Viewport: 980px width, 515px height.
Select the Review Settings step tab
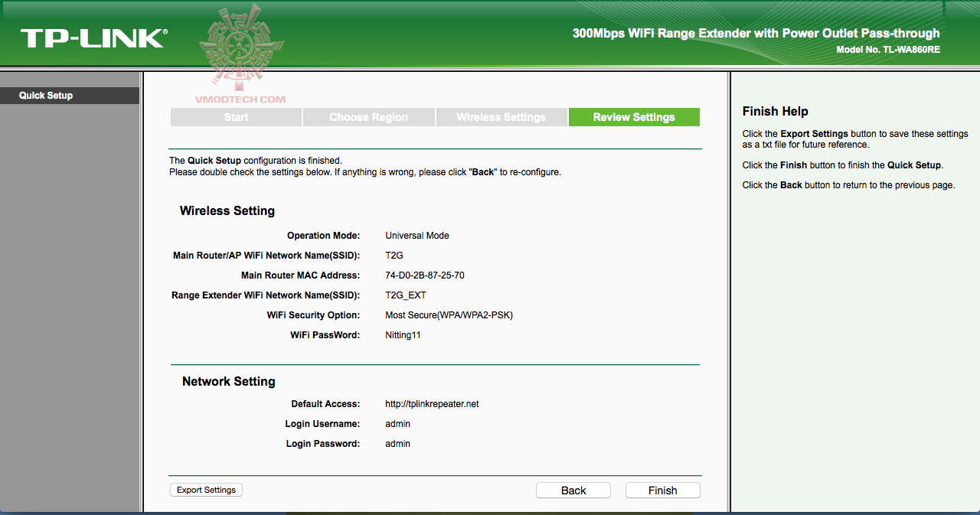(x=634, y=117)
